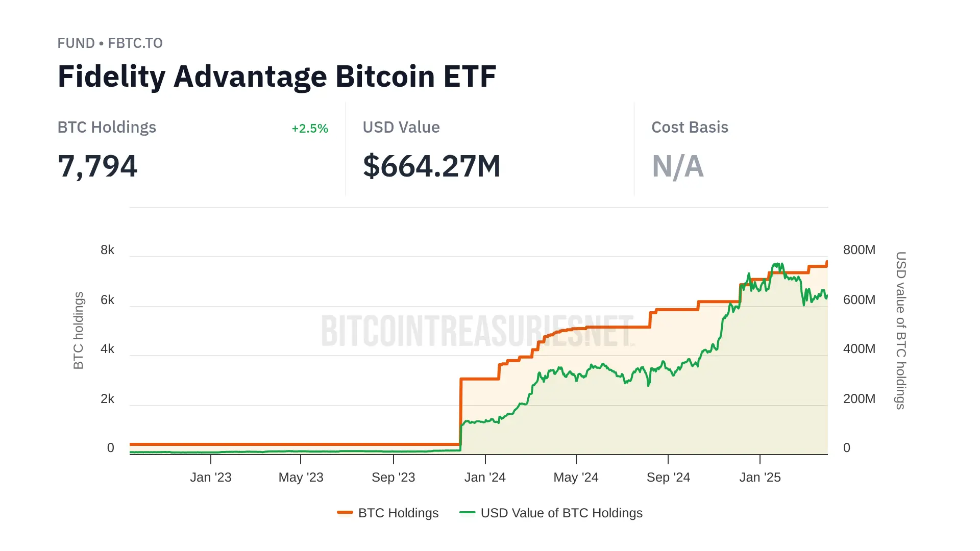Click the Fidelity Advantage Bitcoin ETF title
The width and height of the screenshot is (980, 551).
click(277, 77)
